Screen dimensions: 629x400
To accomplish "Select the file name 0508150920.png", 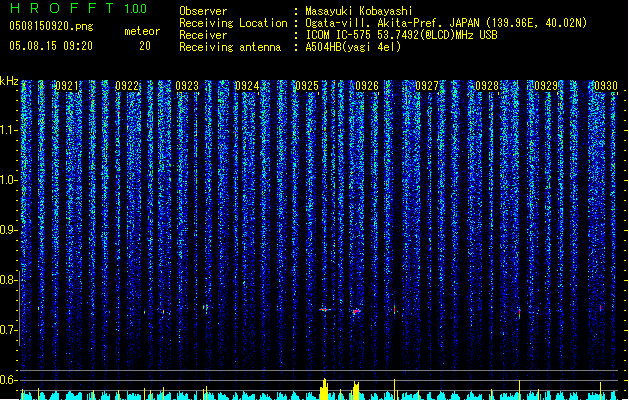I will click(x=51, y=26).
